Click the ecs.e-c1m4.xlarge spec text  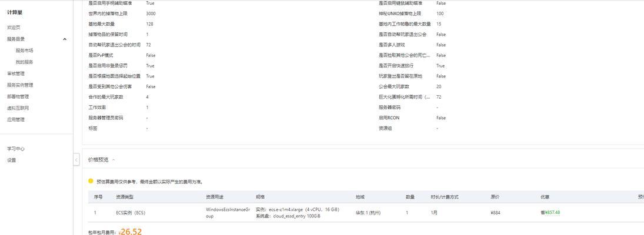point(298,210)
